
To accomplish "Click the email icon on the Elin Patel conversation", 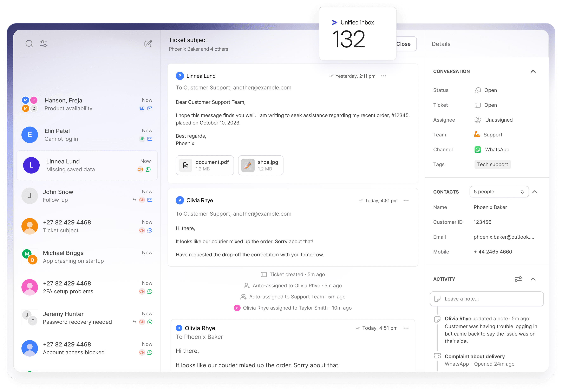I will point(150,139).
